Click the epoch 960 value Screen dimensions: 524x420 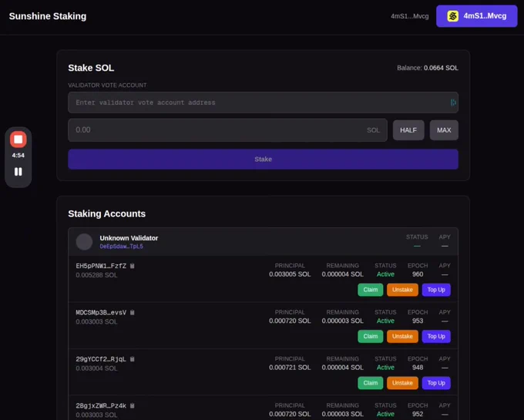[418, 274]
